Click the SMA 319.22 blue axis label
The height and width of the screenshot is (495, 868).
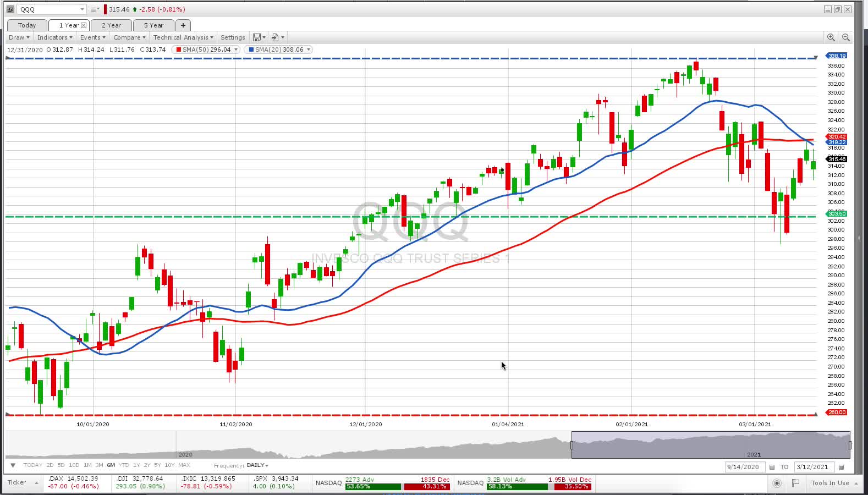tap(837, 142)
